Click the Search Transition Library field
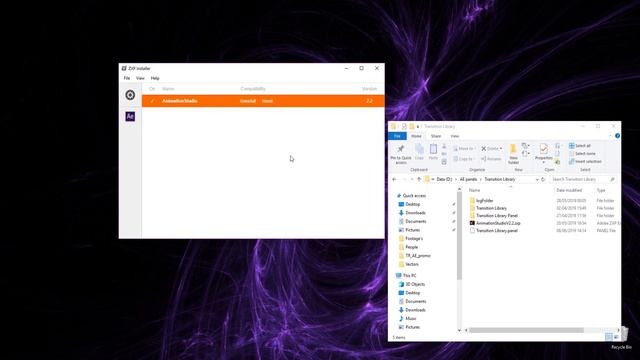640x360 pixels. click(x=582, y=179)
